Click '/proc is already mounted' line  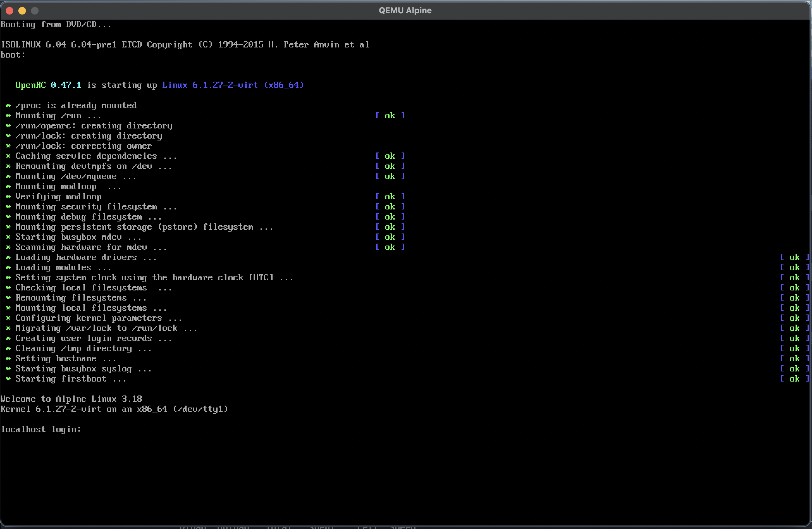(x=76, y=105)
